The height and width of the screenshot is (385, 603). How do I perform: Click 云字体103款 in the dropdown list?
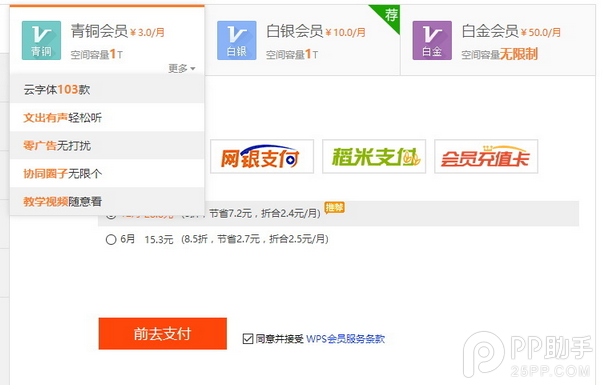(x=107, y=90)
